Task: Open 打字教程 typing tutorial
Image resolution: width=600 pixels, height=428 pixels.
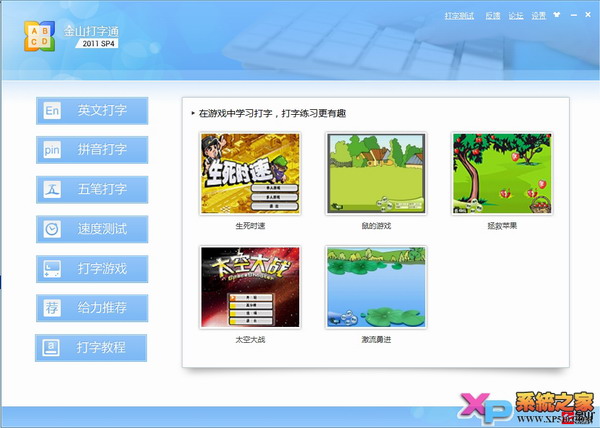Action: (x=92, y=347)
